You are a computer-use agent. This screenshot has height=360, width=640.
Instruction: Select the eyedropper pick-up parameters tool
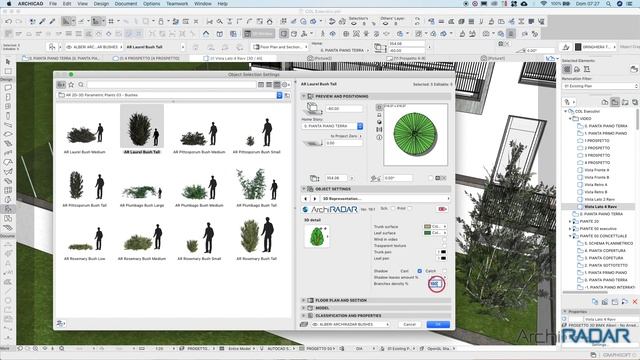(x=42, y=21)
